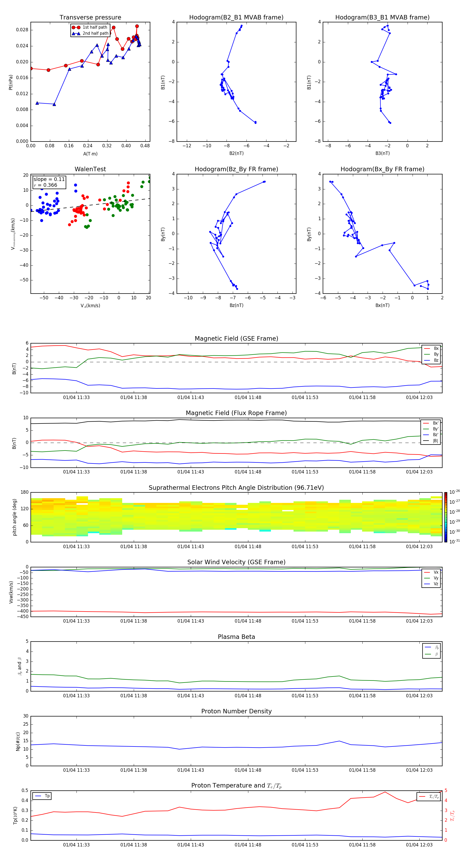
Task: Click the 'r = 0.366' annotation
Action: click(x=45, y=185)
